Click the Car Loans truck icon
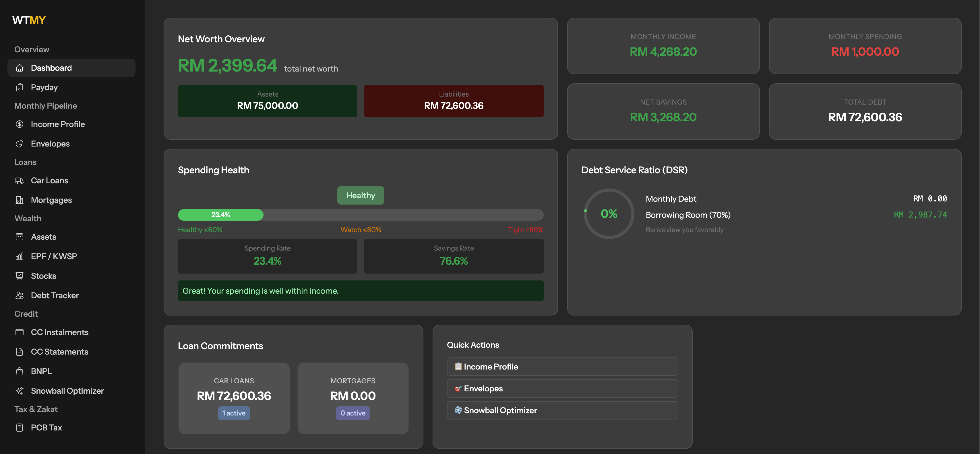 coord(20,180)
